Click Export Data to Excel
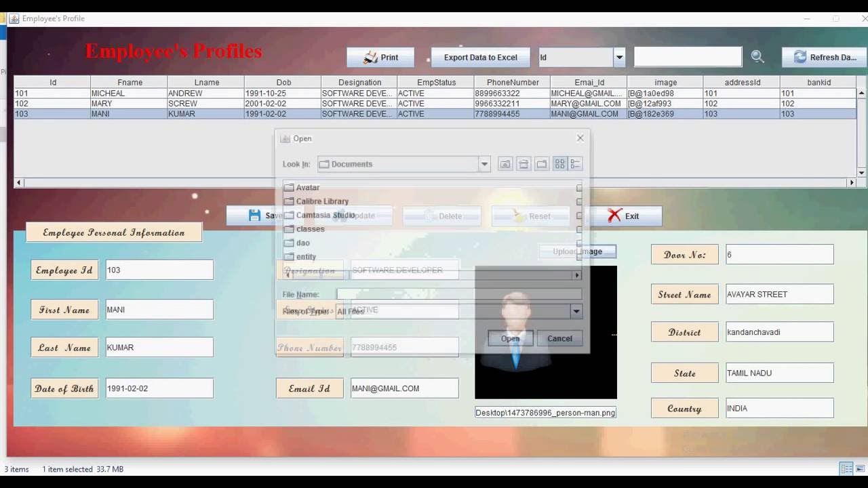 point(481,58)
